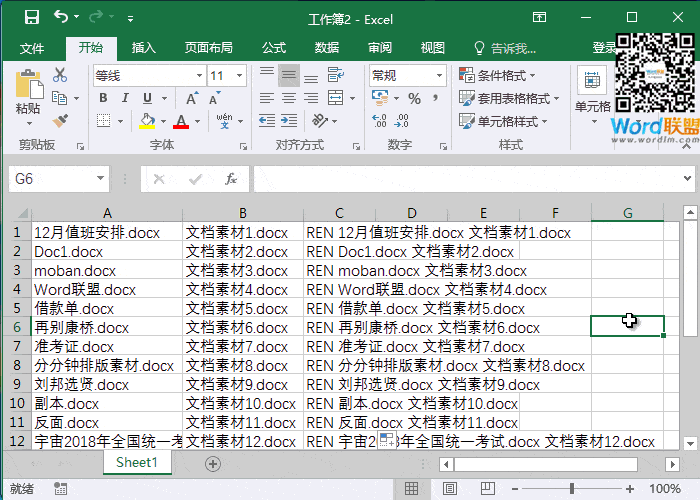
Task: Toggle Align Right
Action: [x=311, y=98]
